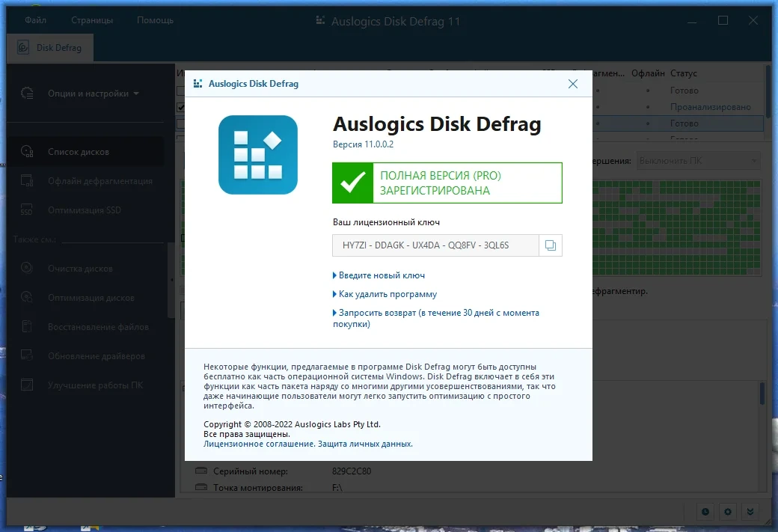778x532 pixels.
Task: Switch to the Disk Defrag tab
Action: point(50,48)
